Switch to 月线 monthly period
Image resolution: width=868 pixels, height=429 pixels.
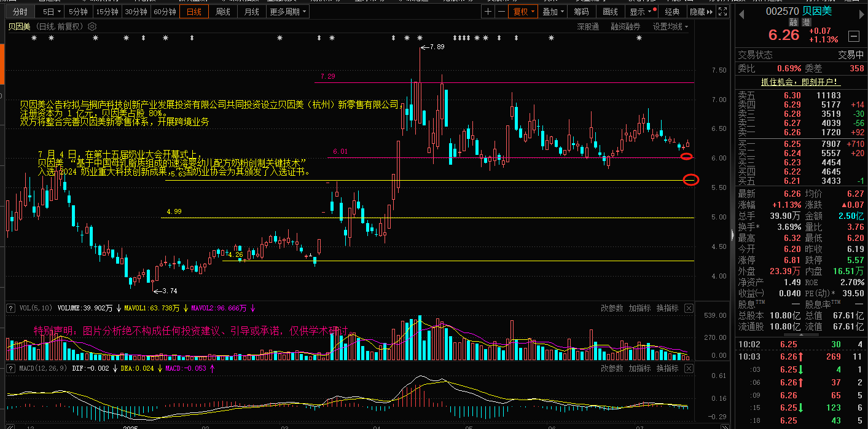click(x=251, y=12)
